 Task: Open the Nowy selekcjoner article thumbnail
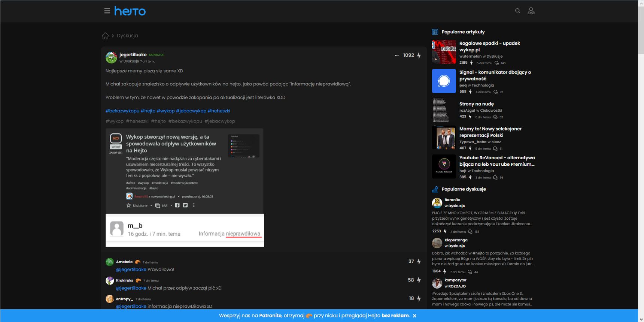(x=444, y=138)
